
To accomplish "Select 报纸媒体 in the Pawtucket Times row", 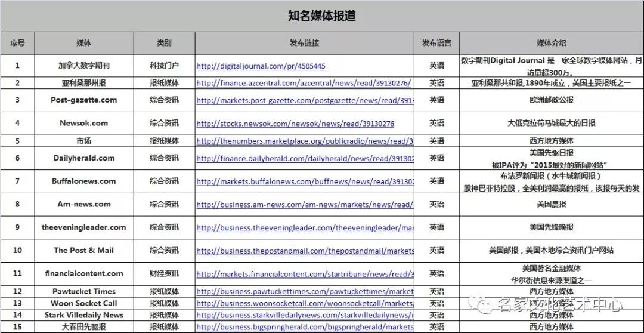I will [x=165, y=291].
